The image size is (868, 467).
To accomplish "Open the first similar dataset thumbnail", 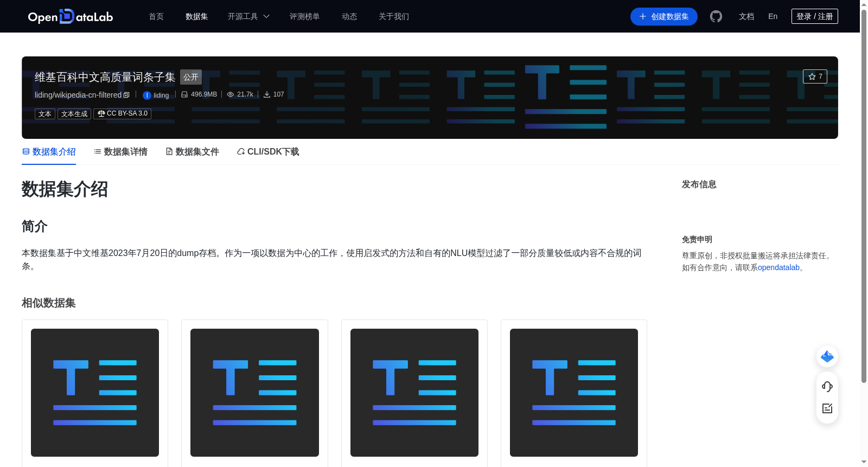I will click(x=95, y=393).
